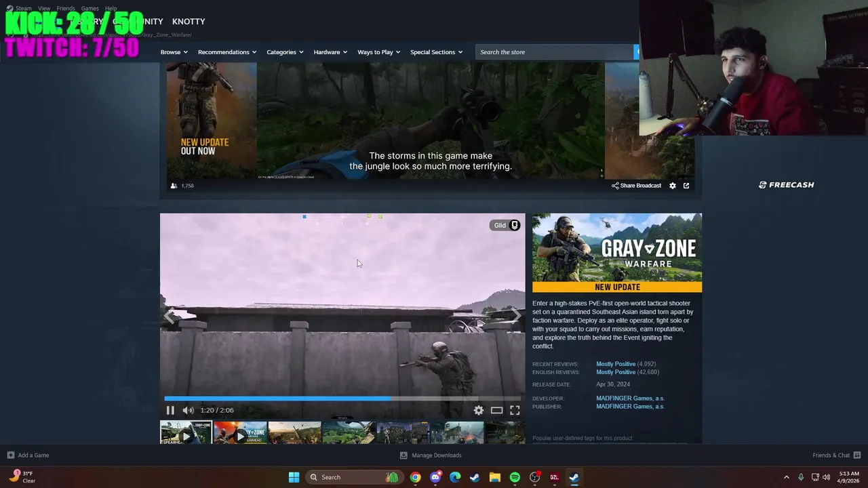The image size is (868, 488).
Task: Mute the trailer volume speaker icon
Action: [188, 410]
